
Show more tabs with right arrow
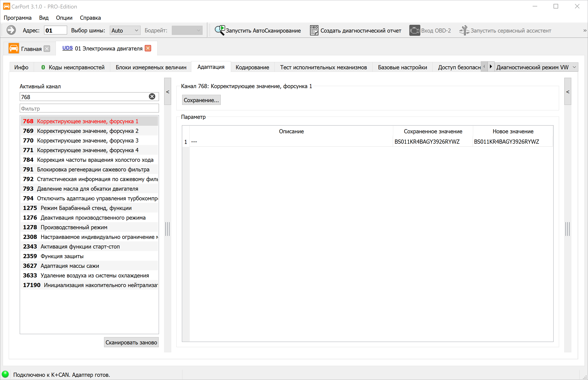click(x=491, y=66)
